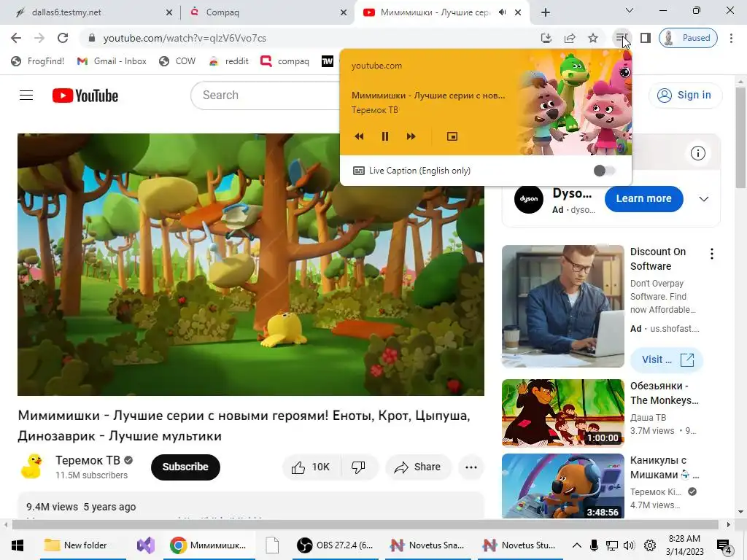Click the ad info circle icon
The width and height of the screenshot is (747, 560).
[x=698, y=153]
